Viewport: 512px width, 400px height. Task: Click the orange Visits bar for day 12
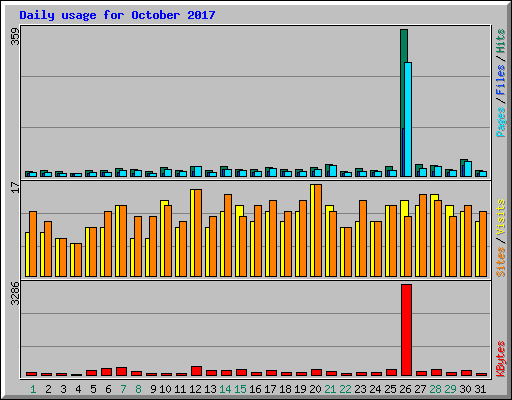pos(198,233)
